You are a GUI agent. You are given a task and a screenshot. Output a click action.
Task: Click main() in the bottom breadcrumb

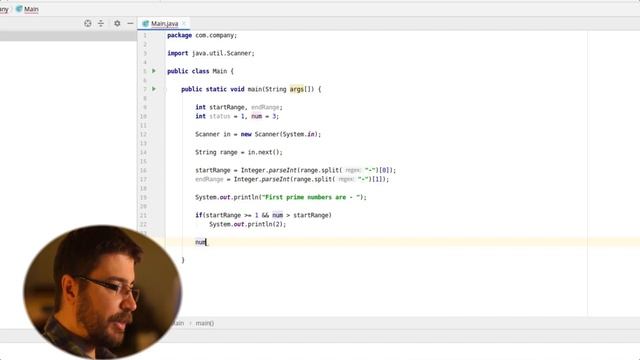coord(204,323)
